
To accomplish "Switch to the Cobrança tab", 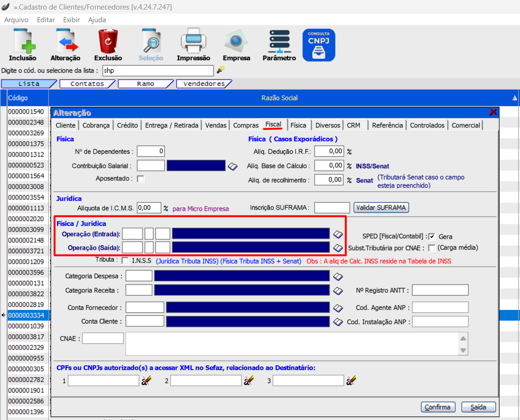I will tap(96, 125).
